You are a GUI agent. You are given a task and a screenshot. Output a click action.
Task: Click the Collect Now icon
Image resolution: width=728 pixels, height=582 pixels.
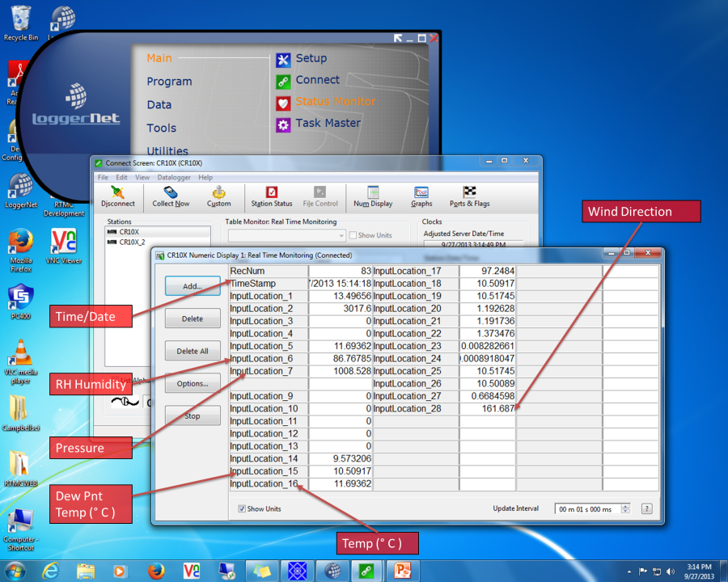(x=171, y=196)
